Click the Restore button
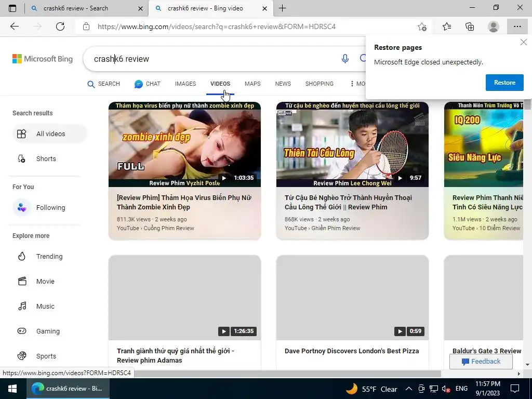 (504, 83)
